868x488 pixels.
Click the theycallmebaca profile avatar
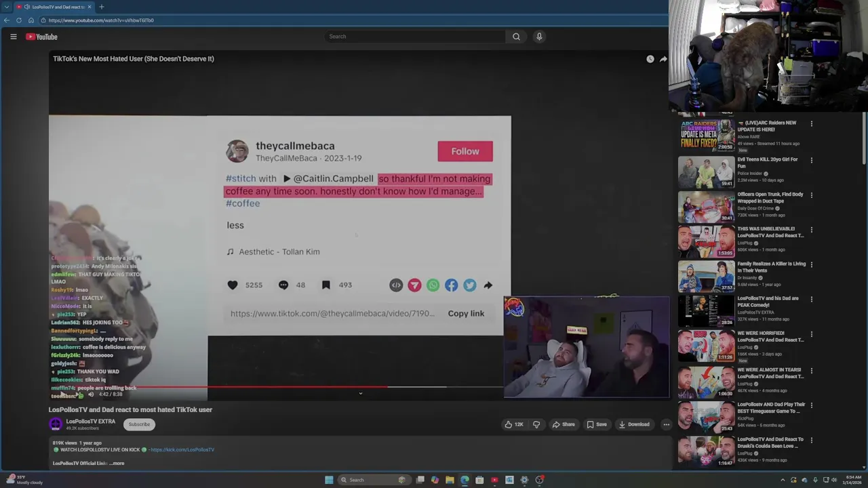[x=237, y=151]
